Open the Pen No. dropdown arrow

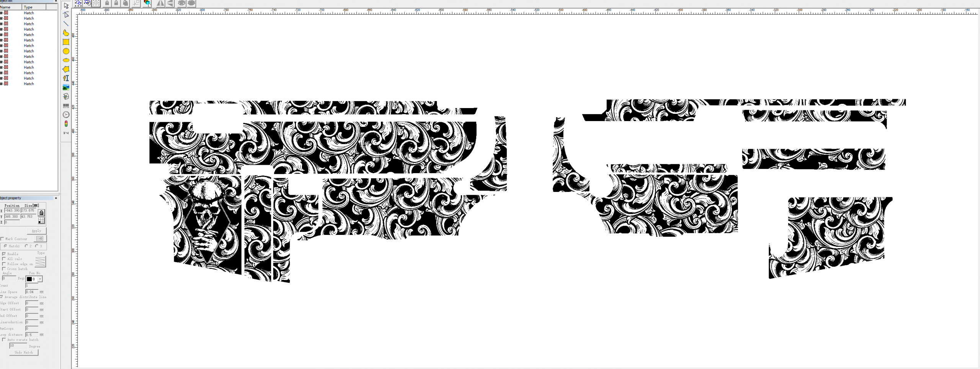click(x=40, y=279)
